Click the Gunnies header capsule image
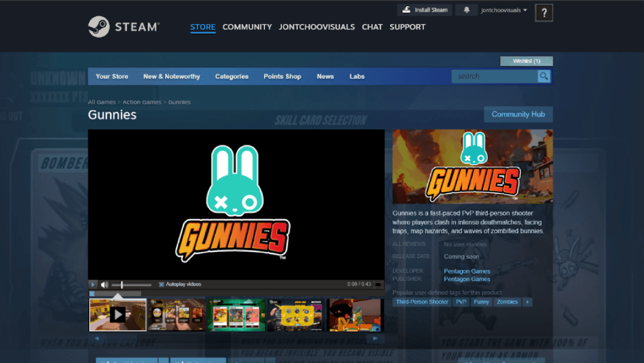The image size is (644, 363). point(473,167)
